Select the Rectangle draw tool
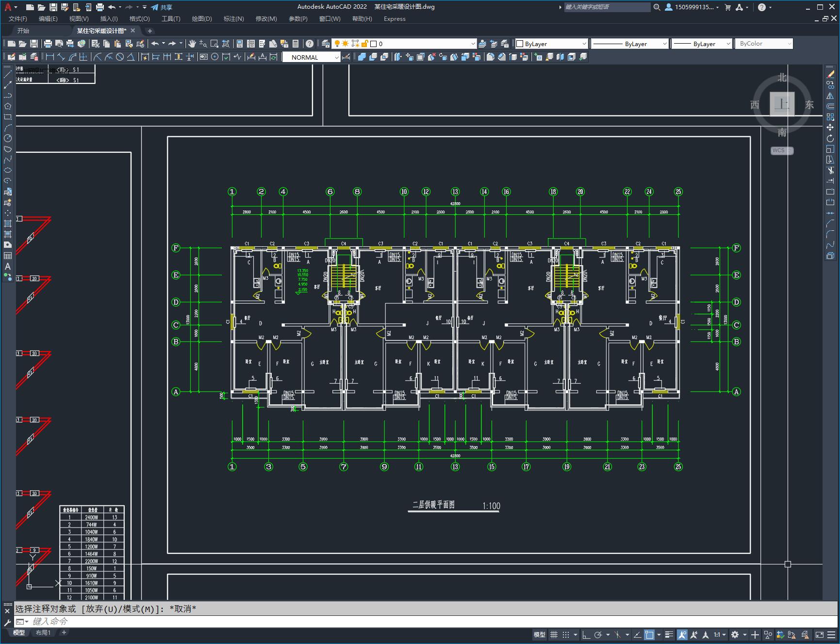Viewport: 840px width, 644px height. point(8,117)
